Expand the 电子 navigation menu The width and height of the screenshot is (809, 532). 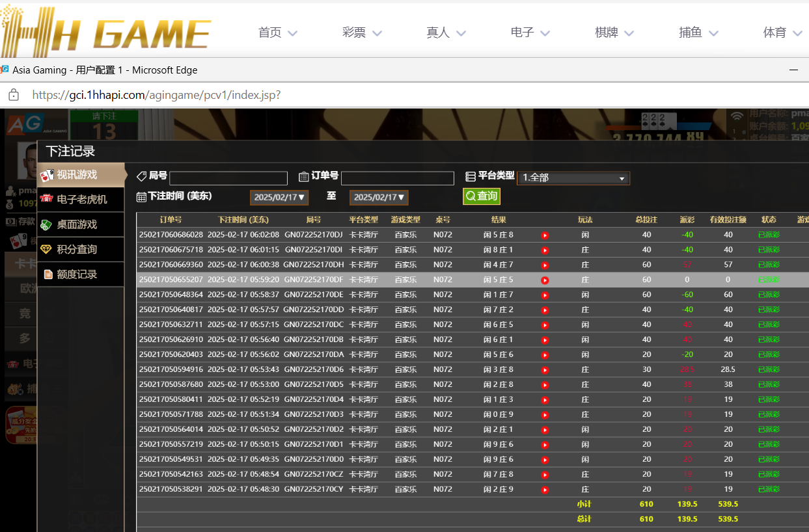point(530,33)
